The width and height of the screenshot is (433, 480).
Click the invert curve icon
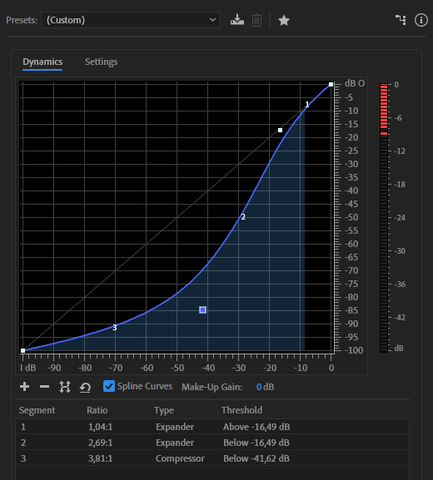coord(65,387)
